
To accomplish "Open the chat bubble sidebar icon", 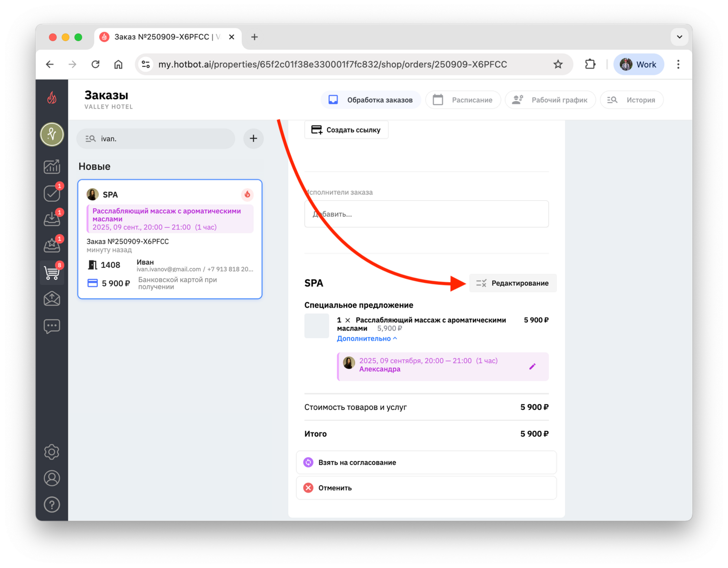I will point(52,326).
